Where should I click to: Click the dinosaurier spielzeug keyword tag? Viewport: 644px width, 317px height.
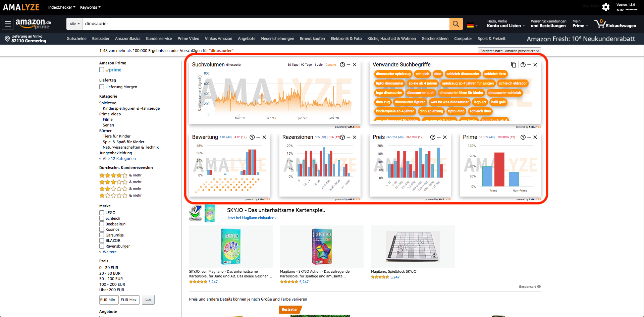click(393, 74)
